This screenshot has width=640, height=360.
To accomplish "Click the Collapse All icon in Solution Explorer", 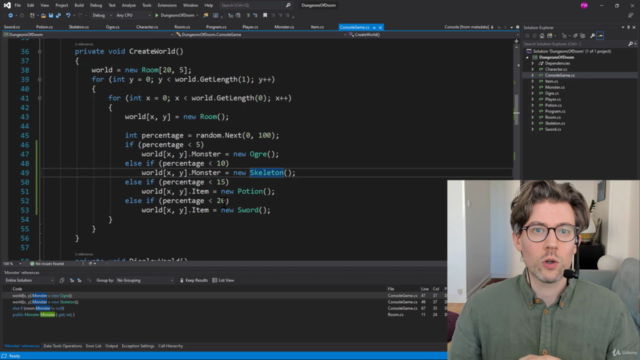I will tap(575, 36).
